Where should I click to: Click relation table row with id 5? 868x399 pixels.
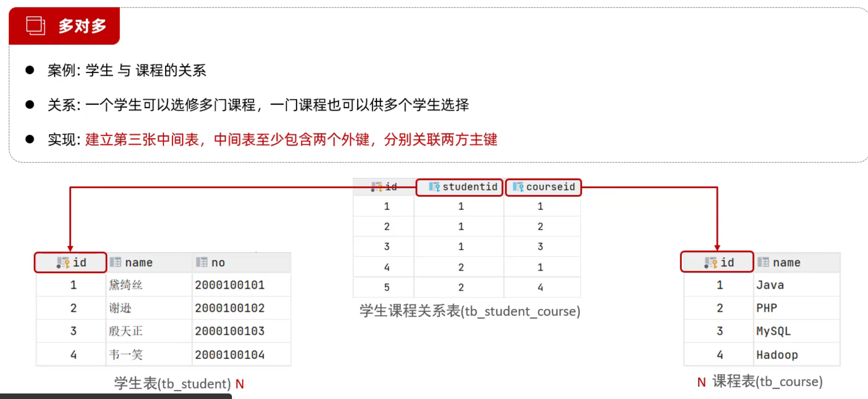(467, 287)
